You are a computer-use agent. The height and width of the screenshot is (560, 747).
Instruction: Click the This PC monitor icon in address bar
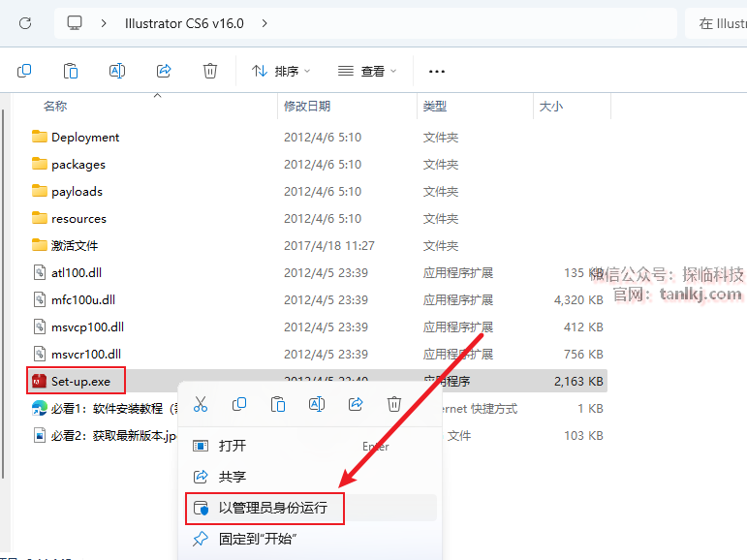tap(75, 23)
